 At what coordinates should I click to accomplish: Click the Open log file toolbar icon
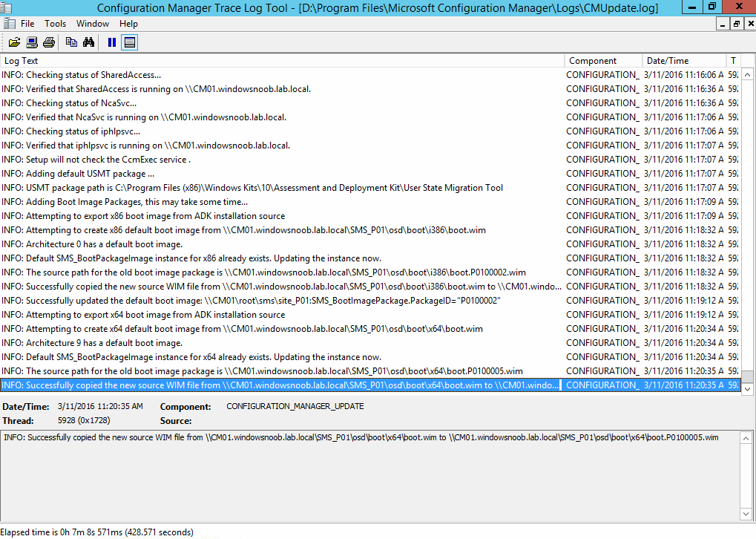14,42
